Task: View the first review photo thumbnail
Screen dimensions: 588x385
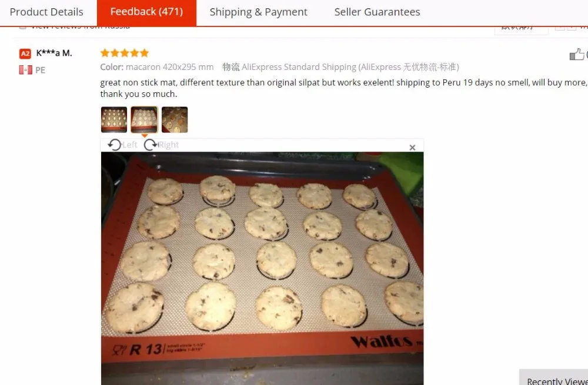Action: tap(114, 119)
